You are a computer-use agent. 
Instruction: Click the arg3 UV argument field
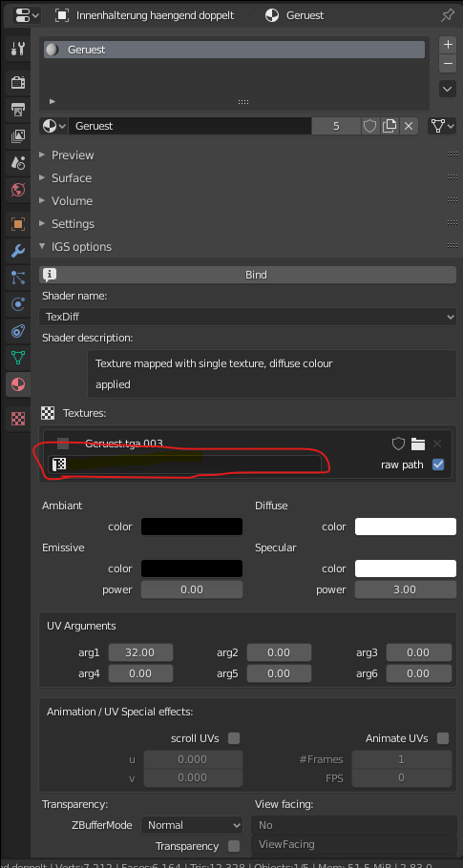[x=419, y=652]
